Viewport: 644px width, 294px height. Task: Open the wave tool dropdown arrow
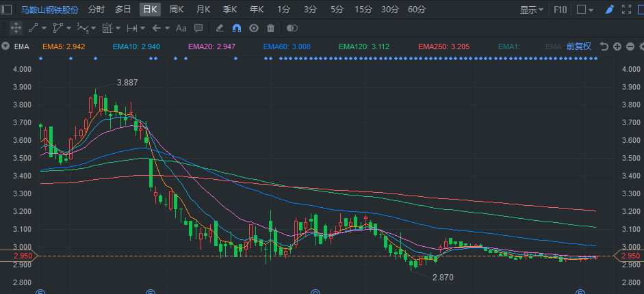94,28
